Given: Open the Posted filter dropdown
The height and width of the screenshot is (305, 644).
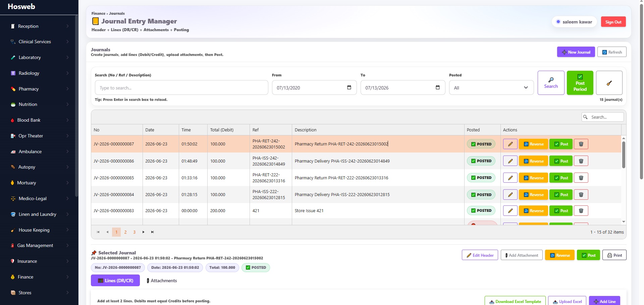Looking at the screenshot, I should (491, 87).
